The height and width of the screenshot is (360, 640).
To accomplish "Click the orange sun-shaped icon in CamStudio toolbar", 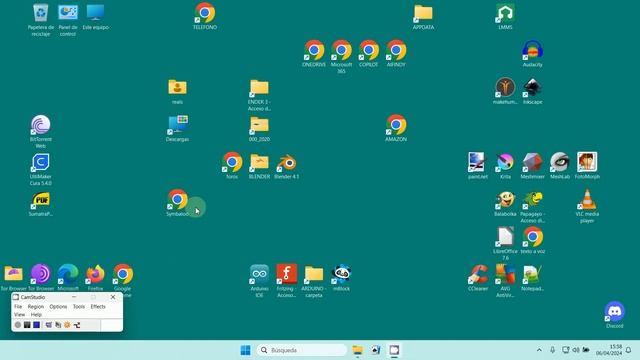I will tap(67, 325).
